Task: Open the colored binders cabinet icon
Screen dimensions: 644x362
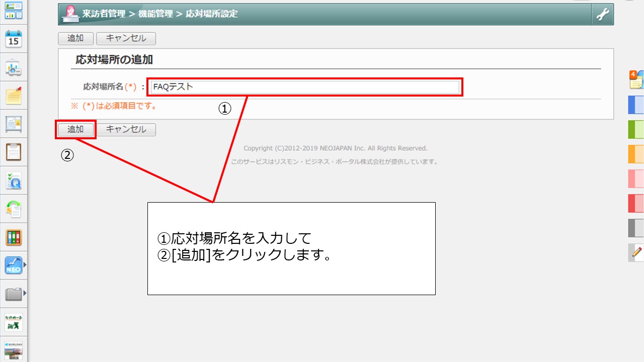Action: coord(14,237)
